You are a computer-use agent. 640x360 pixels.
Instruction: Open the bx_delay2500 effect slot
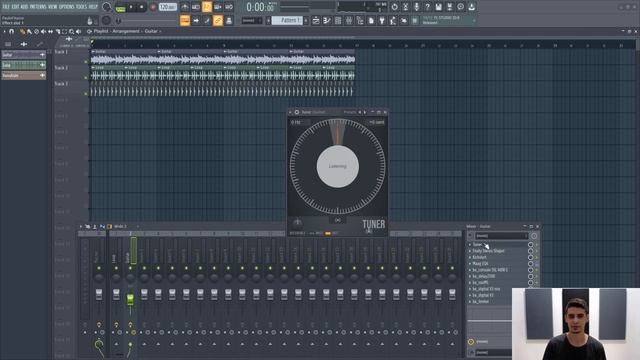pyautogui.click(x=484, y=276)
